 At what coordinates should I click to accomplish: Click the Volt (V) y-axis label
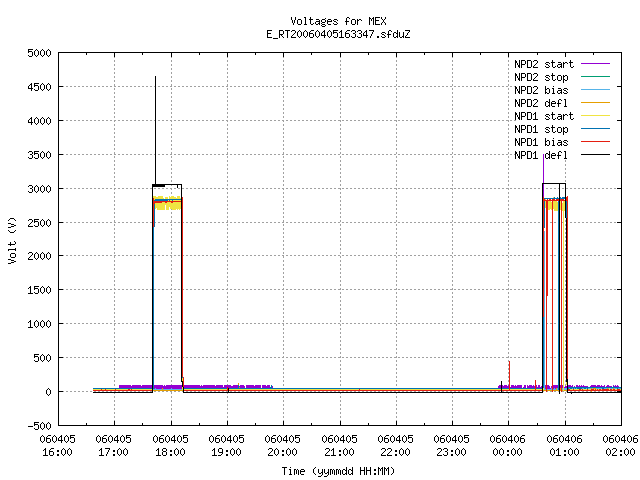pyautogui.click(x=12, y=240)
